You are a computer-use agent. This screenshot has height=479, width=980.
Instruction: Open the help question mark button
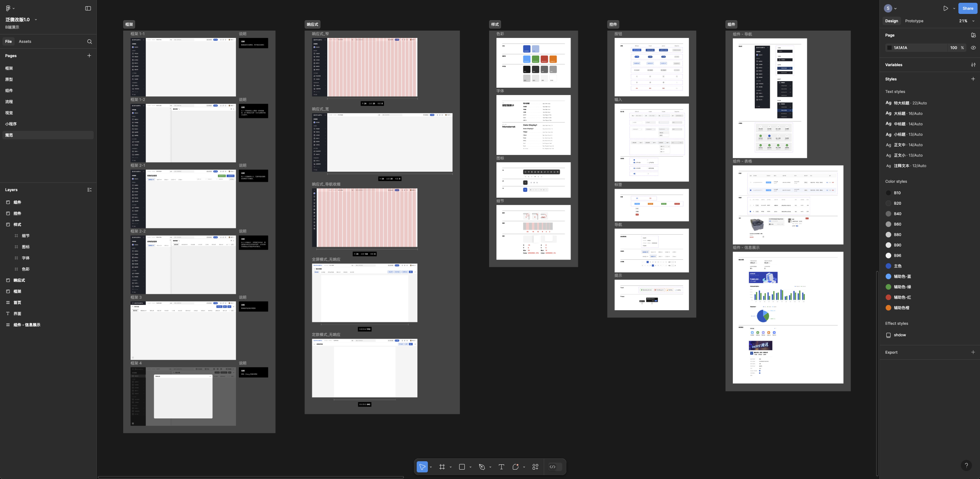point(966,465)
